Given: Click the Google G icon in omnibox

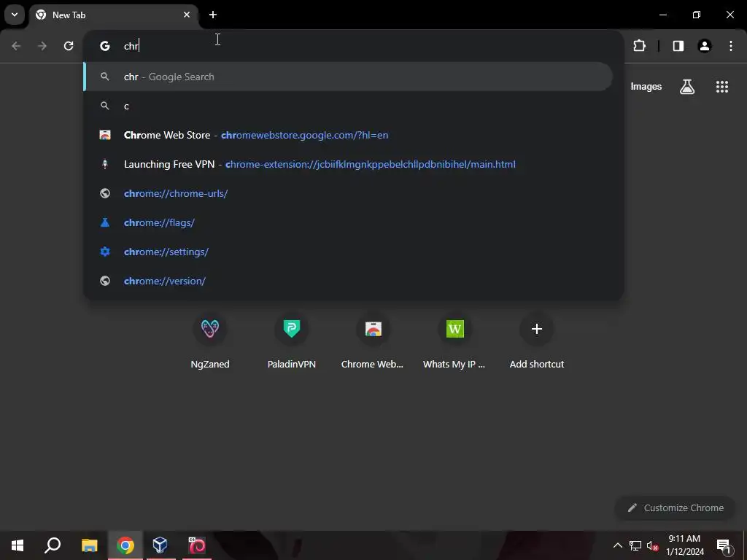Looking at the screenshot, I should (105, 46).
